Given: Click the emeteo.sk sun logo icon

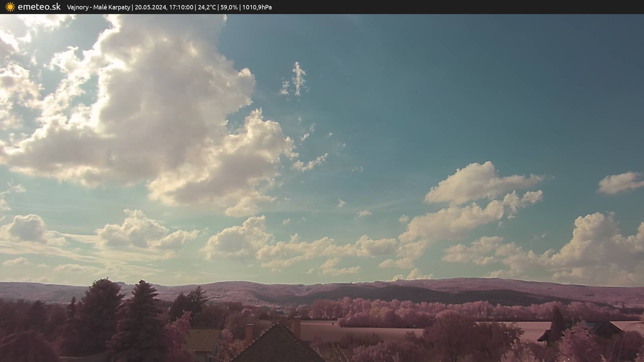Looking at the screenshot, I should pyautogui.click(x=10, y=7).
